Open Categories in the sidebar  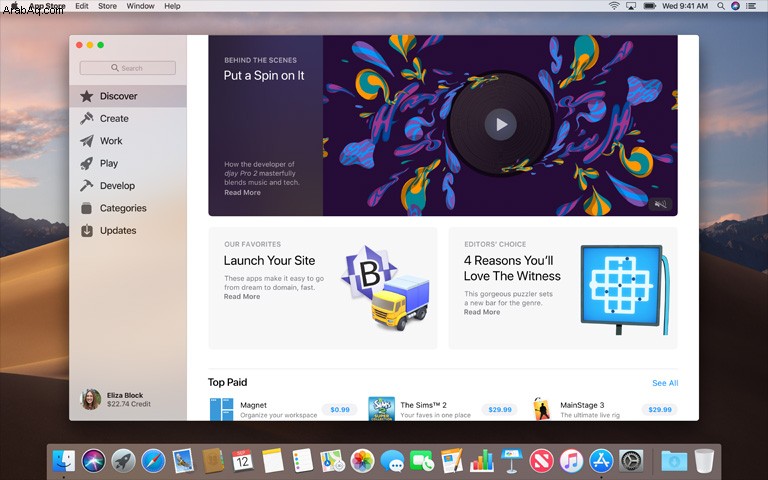click(x=128, y=208)
